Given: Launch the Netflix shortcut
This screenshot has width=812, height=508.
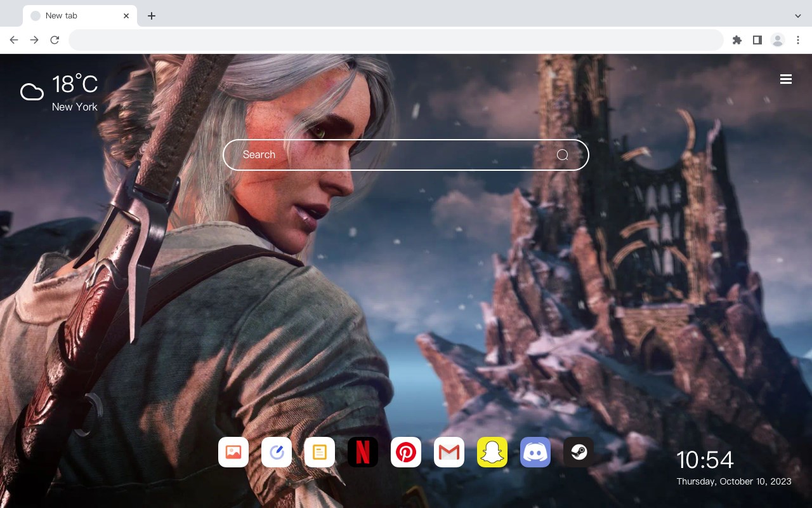Looking at the screenshot, I should [x=363, y=452].
